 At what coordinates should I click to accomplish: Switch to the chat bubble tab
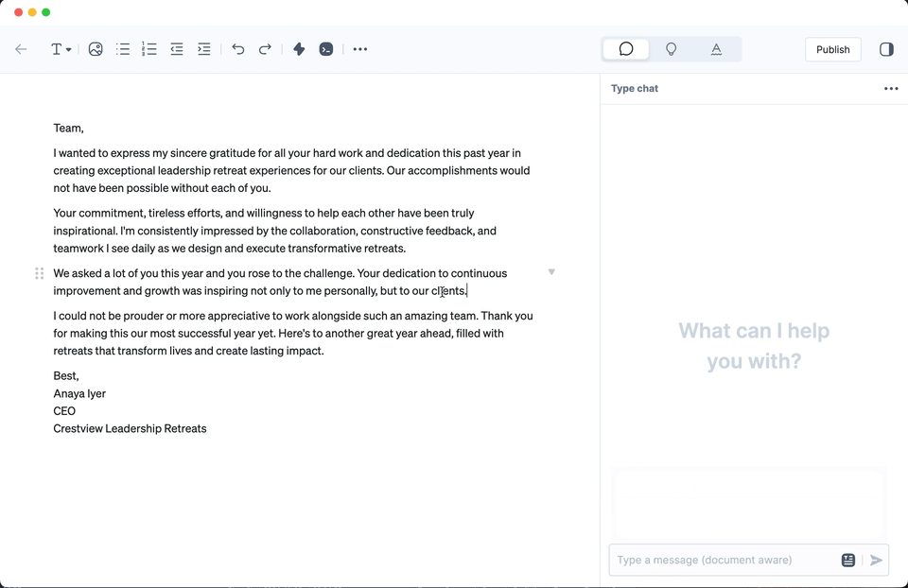(626, 49)
